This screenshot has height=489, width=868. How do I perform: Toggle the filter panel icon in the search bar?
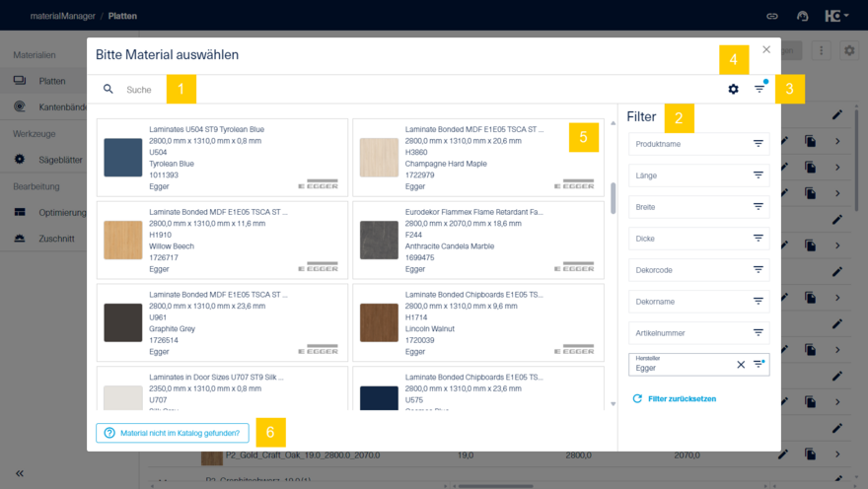(760, 89)
